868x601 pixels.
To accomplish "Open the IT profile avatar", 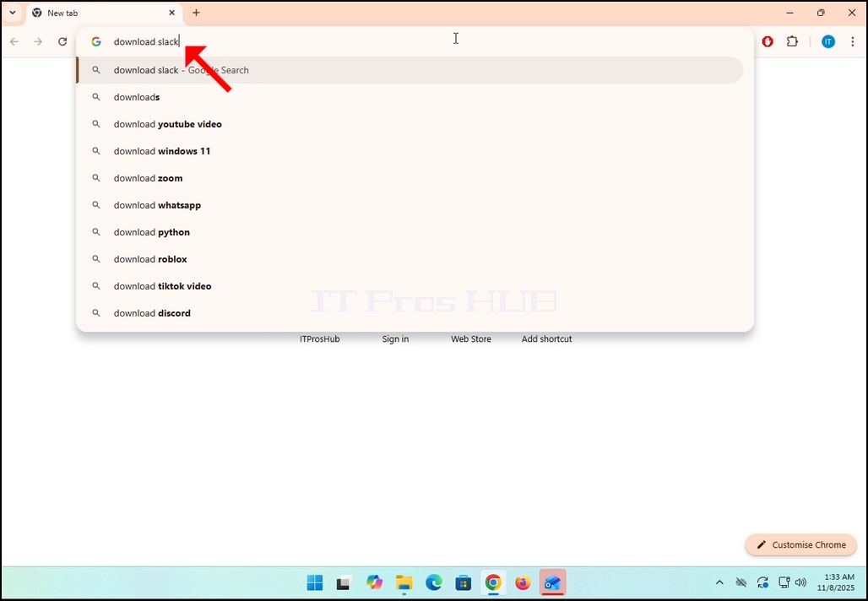I will click(x=828, y=41).
